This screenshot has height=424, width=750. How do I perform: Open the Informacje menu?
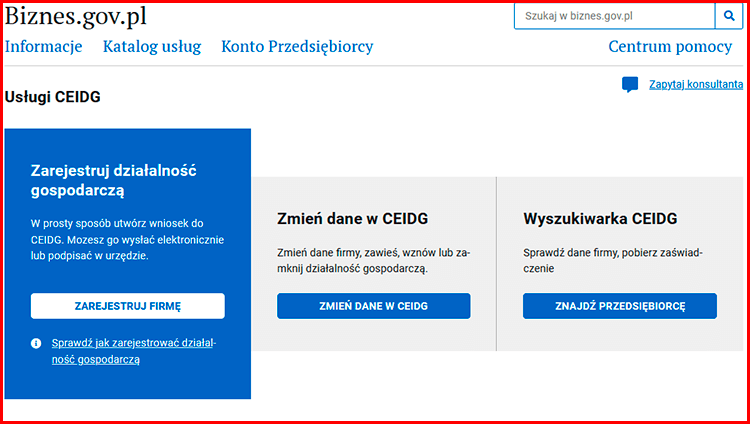43,47
